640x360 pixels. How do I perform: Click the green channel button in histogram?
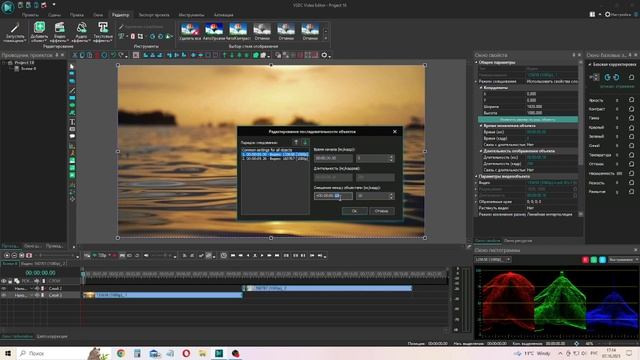click(x=594, y=260)
